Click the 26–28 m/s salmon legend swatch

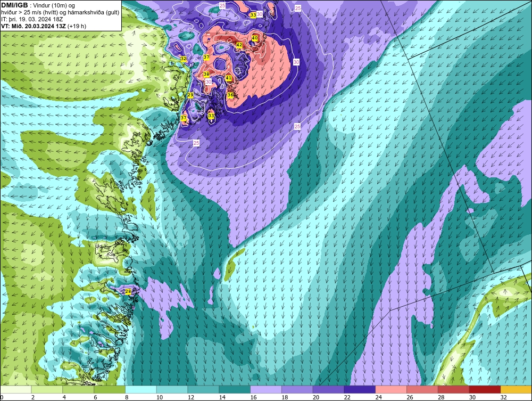pyautogui.click(x=422, y=389)
